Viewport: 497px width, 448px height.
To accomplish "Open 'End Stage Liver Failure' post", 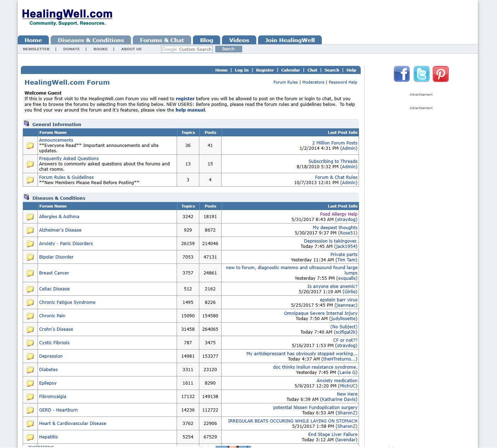I will click(333, 435).
